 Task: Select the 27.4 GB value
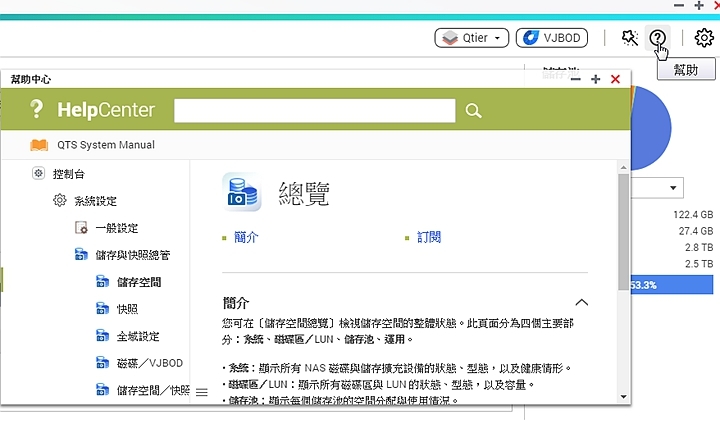[x=696, y=231]
